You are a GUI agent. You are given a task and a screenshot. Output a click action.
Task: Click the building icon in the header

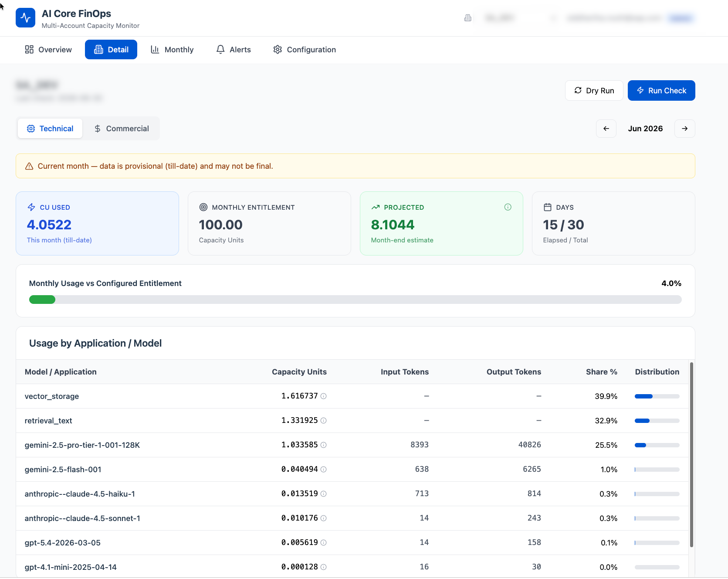(468, 18)
